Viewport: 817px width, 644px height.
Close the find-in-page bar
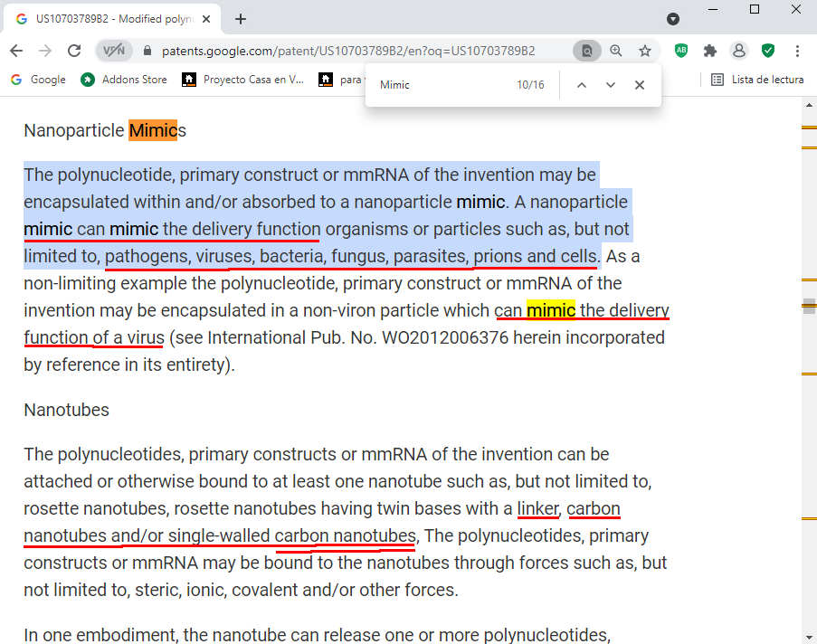pyautogui.click(x=640, y=85)
